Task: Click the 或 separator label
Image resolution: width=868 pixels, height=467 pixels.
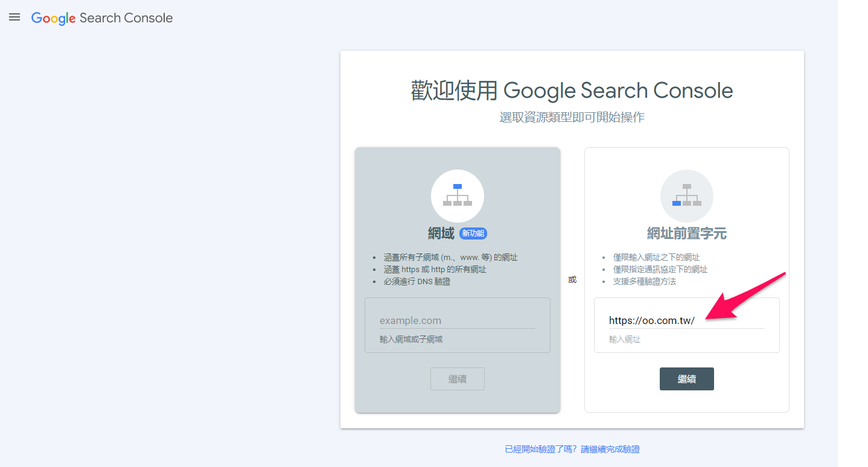Action: pos(572,280)
